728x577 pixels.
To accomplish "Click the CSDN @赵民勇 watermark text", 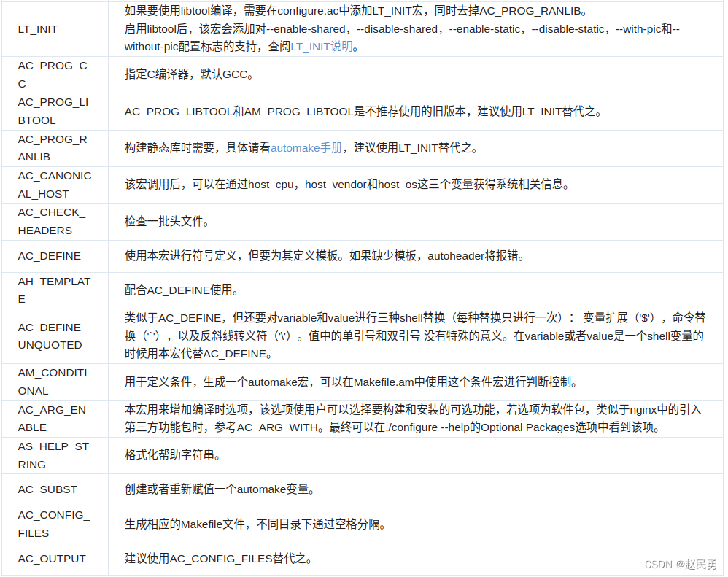I will click(x=679, y=564).
